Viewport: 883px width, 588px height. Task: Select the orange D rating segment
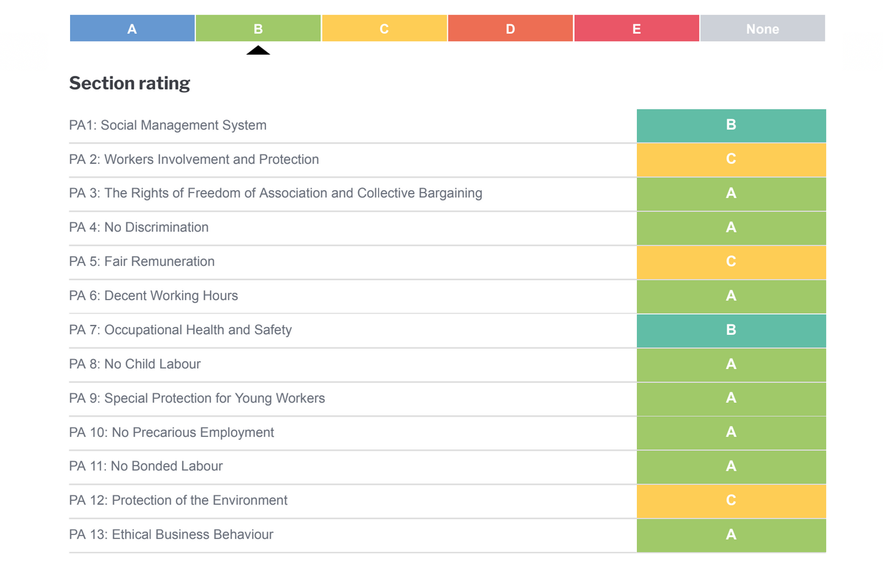click(x=510, y=28)
